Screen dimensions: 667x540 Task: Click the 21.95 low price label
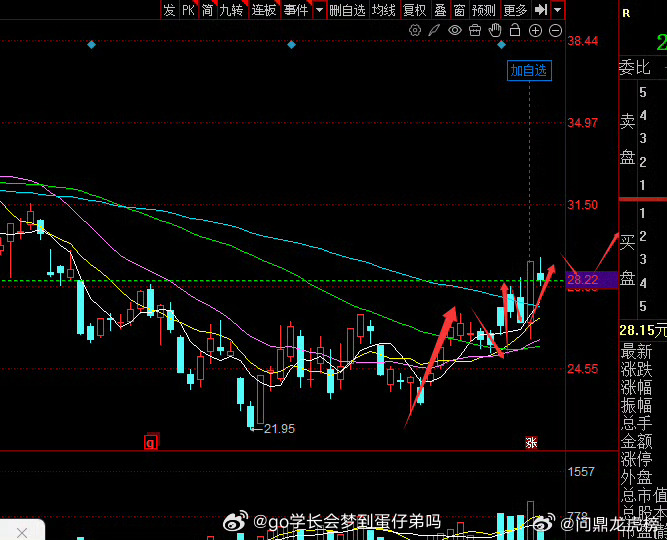(x=279, y=429)
